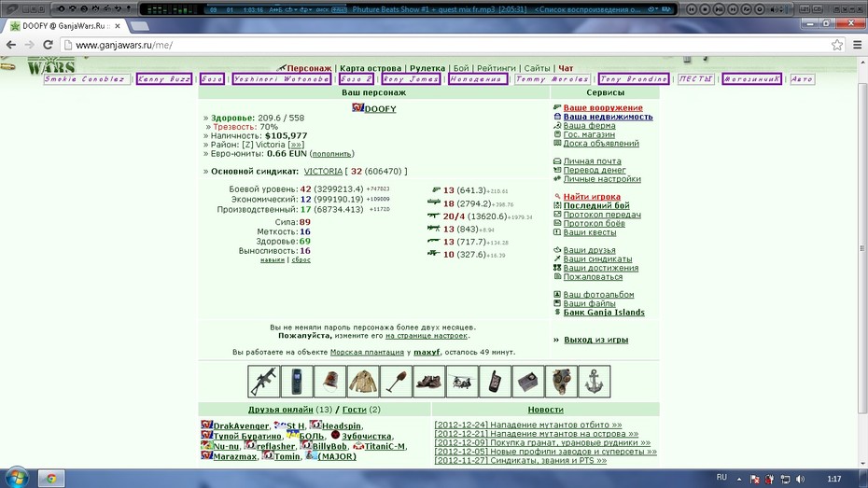The width and height of the screenshot is (868, 488).
Task: Select the walkie-talkie inventory item
Action: point(496,382)
